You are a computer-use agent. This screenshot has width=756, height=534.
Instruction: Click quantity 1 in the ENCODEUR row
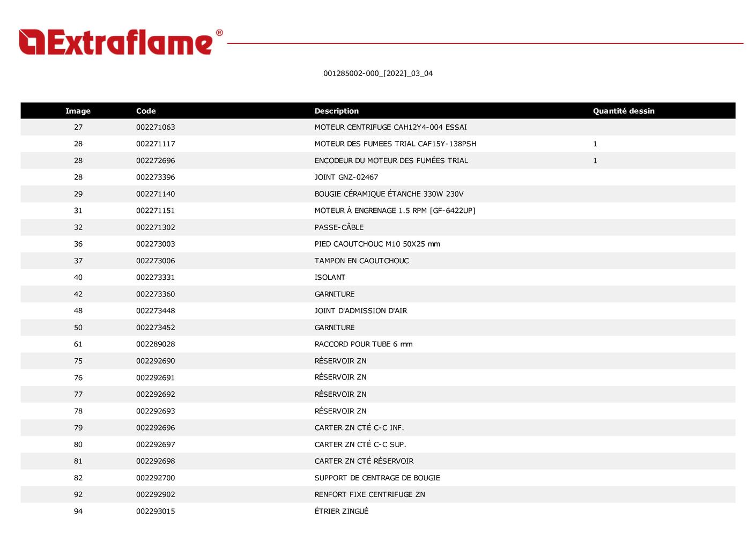coord(595,160)
